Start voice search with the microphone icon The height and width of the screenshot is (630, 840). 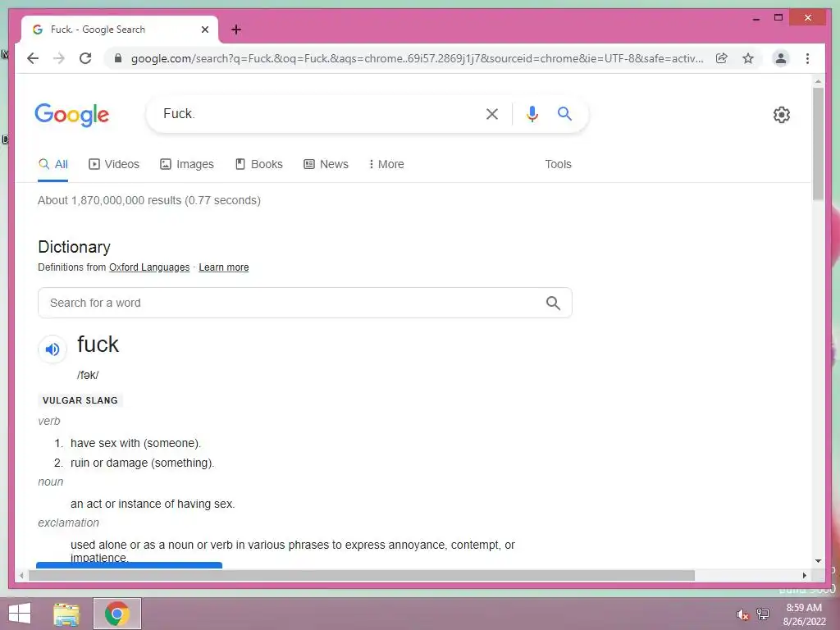[532, 113]
